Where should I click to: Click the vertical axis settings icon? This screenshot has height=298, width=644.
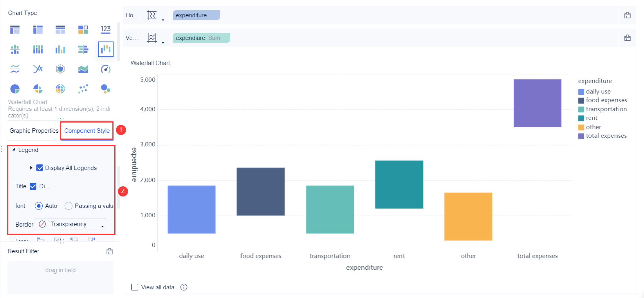(152, 38)
